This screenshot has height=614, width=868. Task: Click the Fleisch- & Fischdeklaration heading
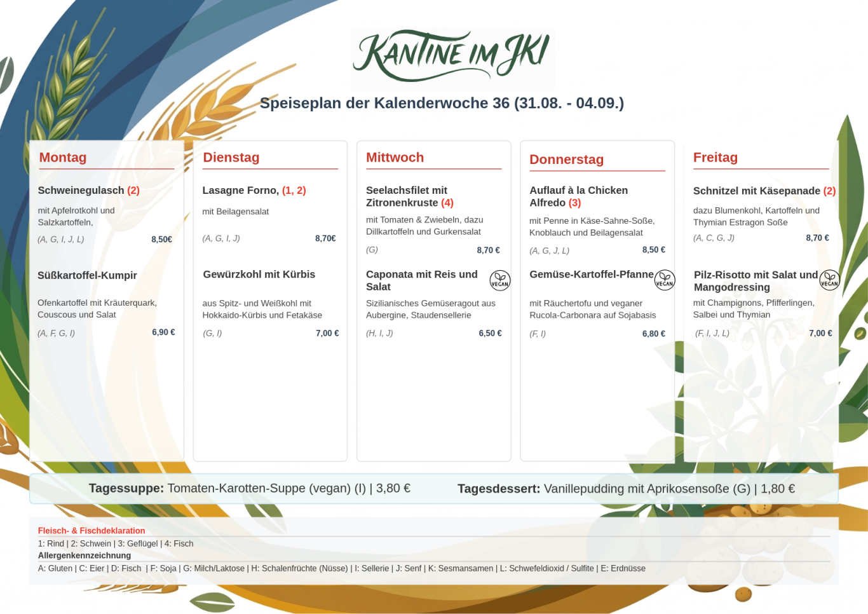pyautogui.click(x=92, y=531)
